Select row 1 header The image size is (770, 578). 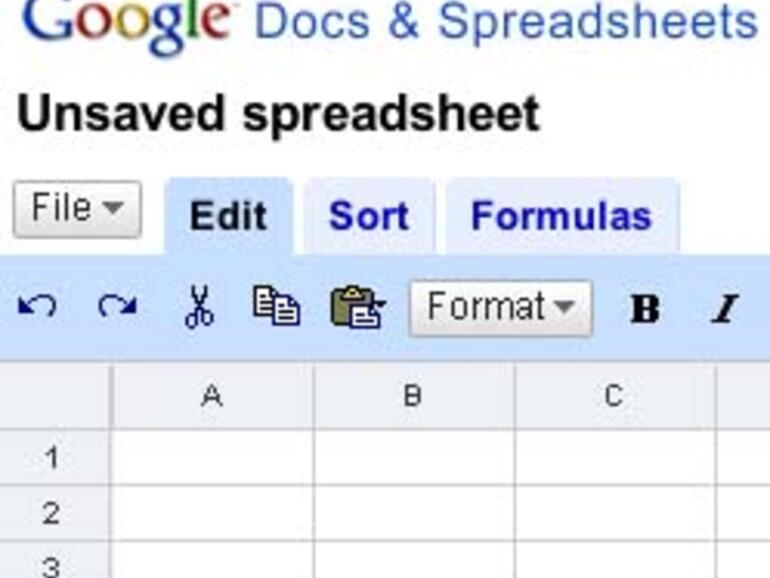coord(54,458)
